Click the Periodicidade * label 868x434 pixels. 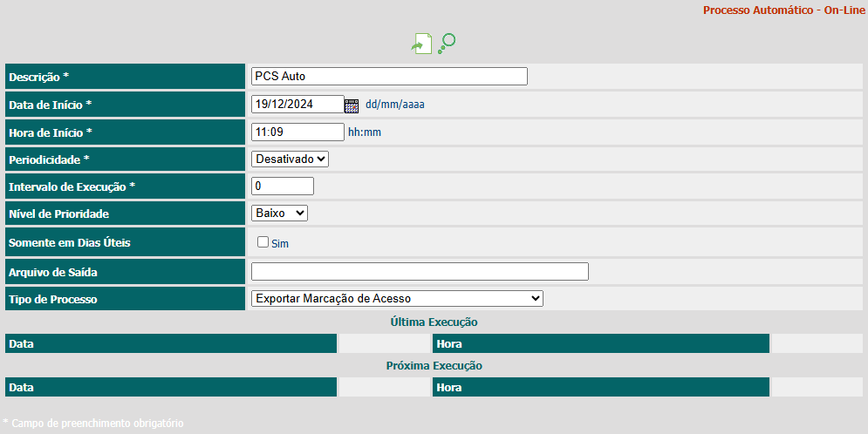[49, 159]
